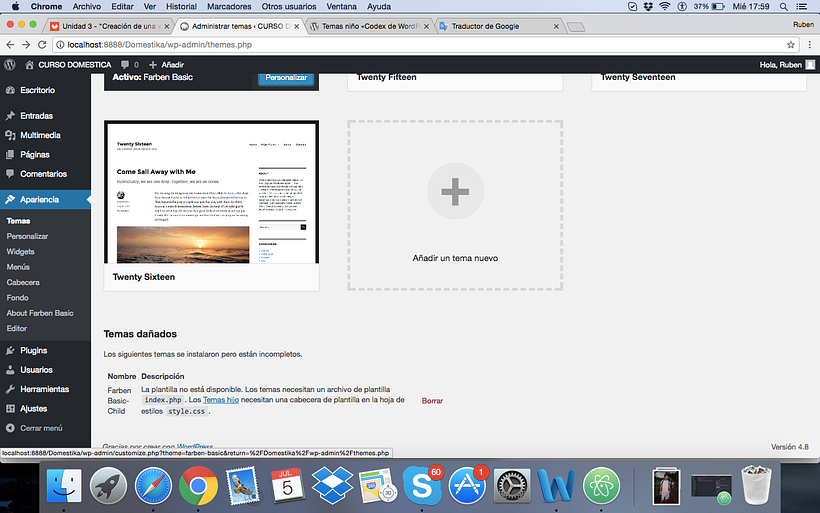Open the Fondo submenu item
Viewport: 820px width, 513px height.
(x=17, y=298)
